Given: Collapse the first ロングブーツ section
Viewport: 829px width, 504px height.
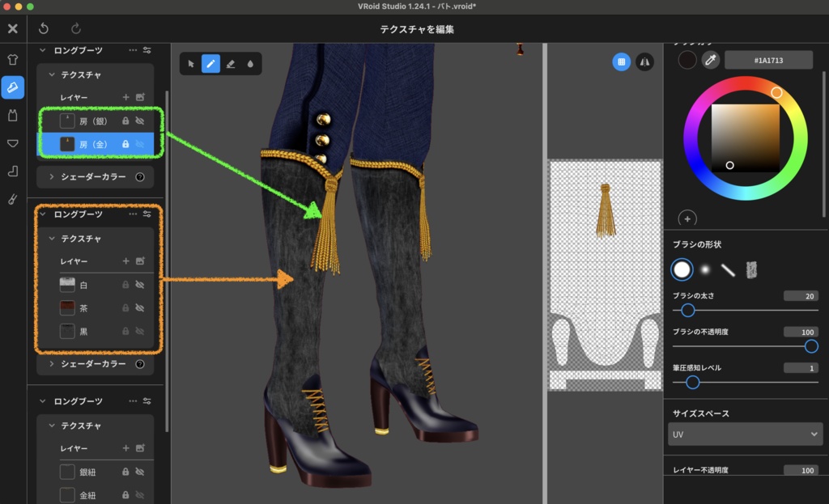Looking at the screenshot, I should tap(43, 50).
